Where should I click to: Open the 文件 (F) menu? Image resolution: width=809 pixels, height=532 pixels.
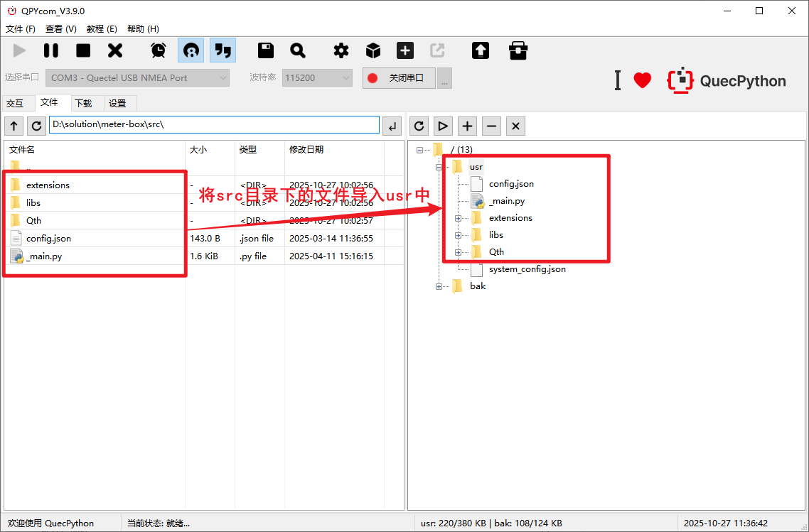21,29
